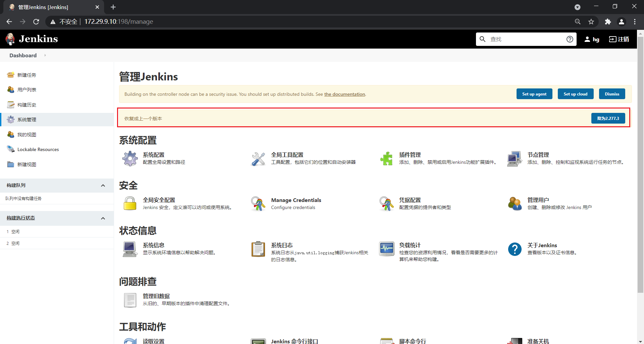Viewport: 644px width, 344px height.
Task: Click the 插件管理 title text
Action: [x=410, y=155]
